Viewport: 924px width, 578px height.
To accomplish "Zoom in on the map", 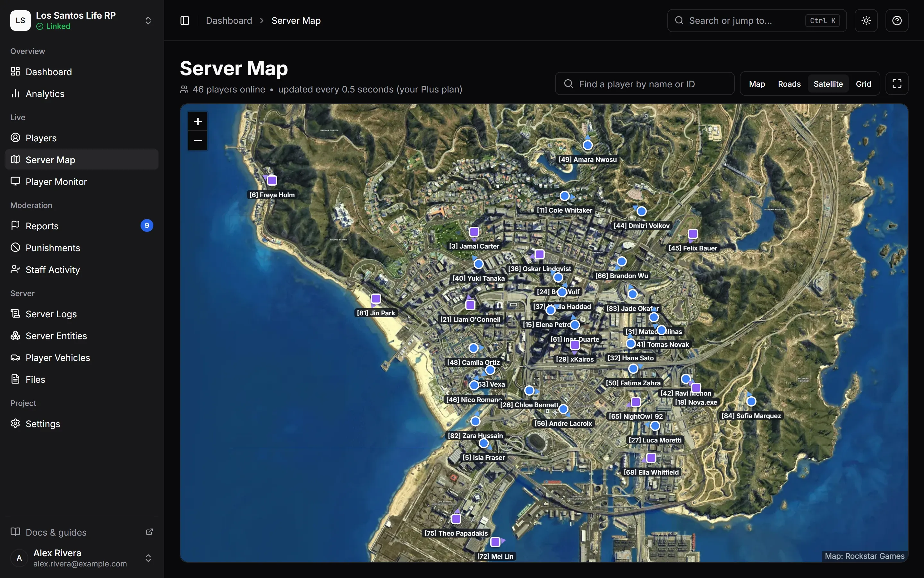I will coord(197,122).
